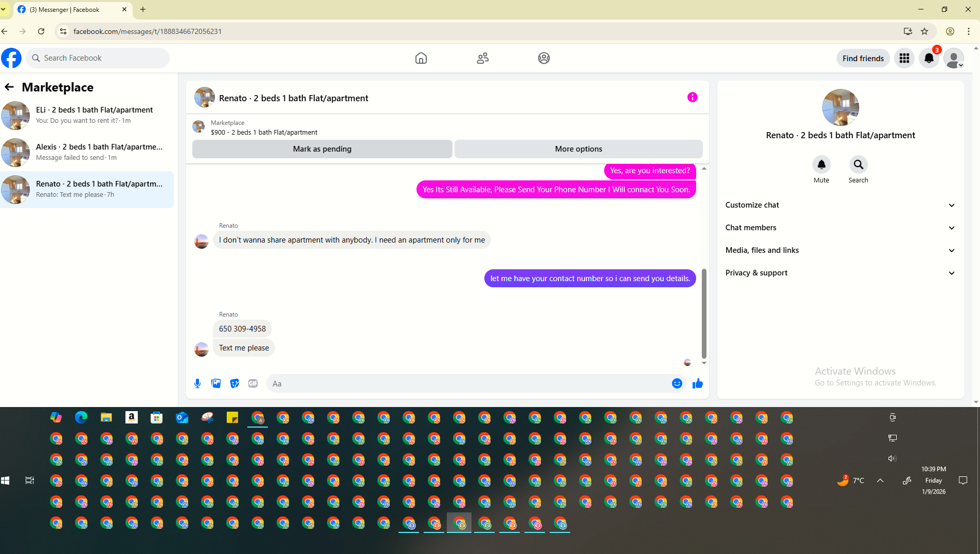The image size is (980, 554).
Task: Click More options button
Action: (x=578, y=149)
